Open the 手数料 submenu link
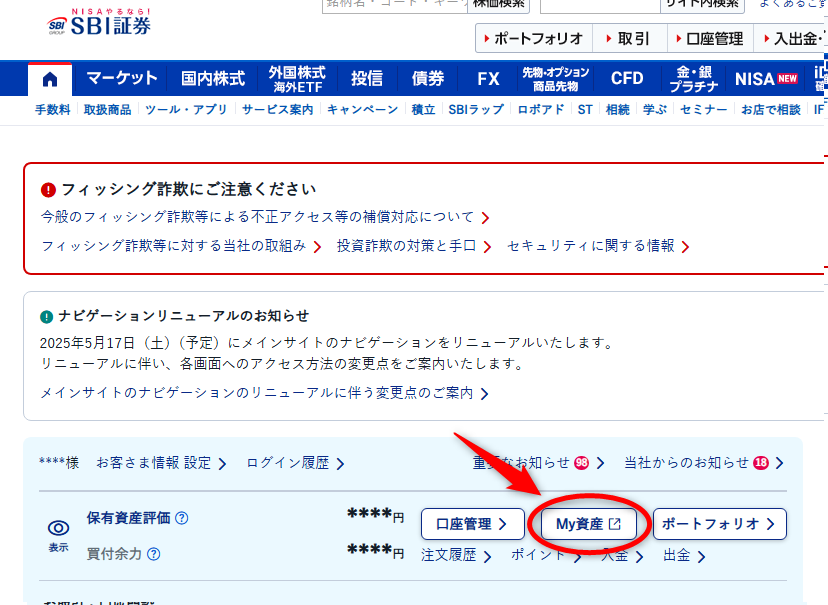This screenshot has height=605, width=828. [52, 109]
